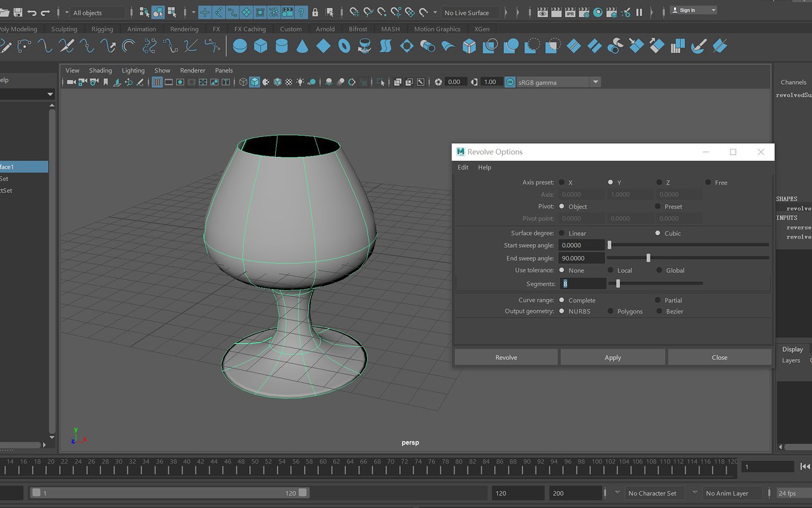Screen dimensions: 812x508
Task: Select Free axis preset radio button
Action: pos(708,182)
